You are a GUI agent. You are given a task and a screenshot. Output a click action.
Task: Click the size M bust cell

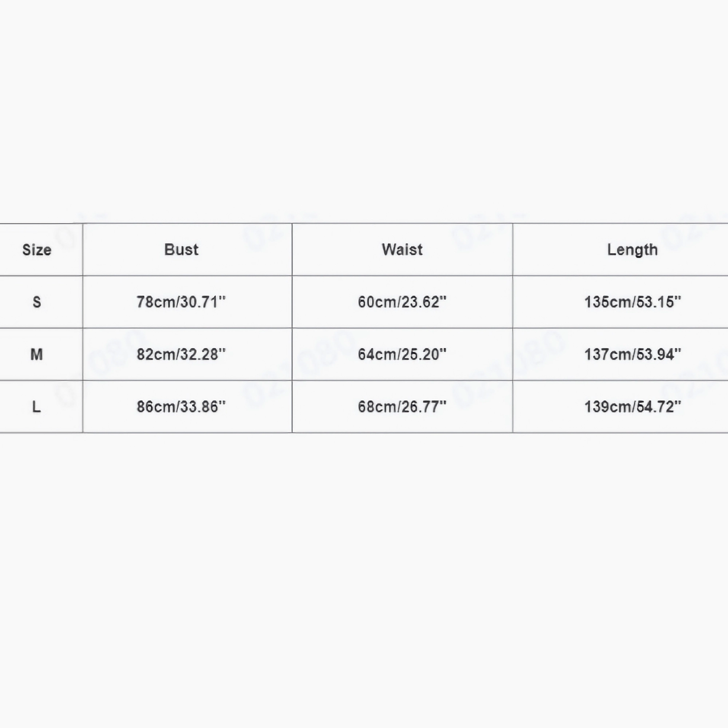(181, 355)
